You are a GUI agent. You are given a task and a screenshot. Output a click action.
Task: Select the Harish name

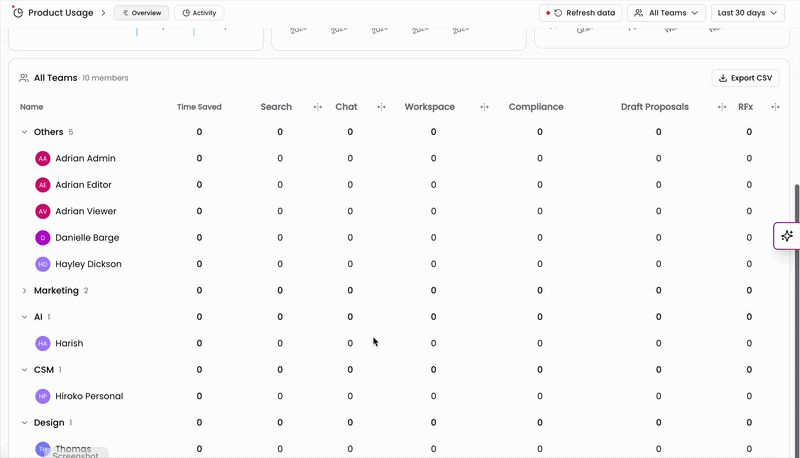[x=69, y=343]
